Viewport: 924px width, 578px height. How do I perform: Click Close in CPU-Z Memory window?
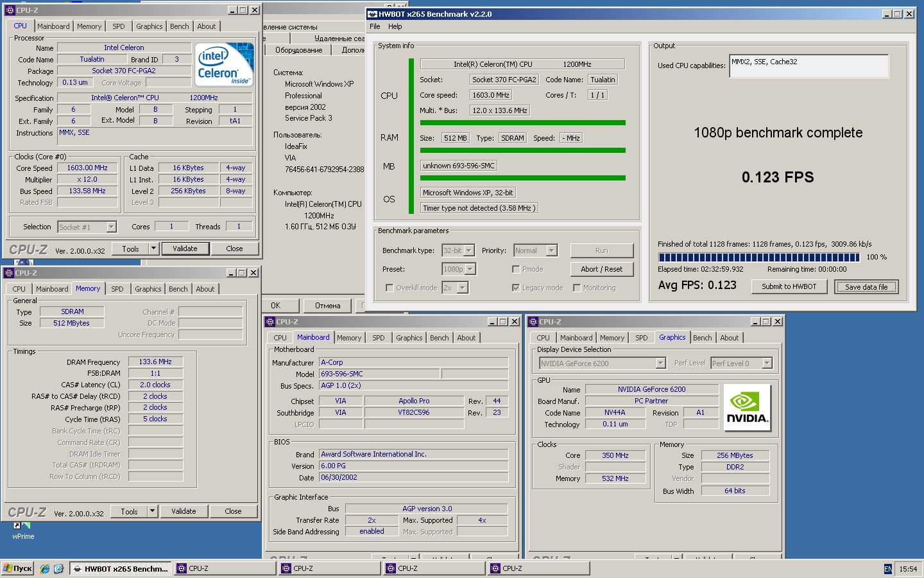tap(233, 511)
